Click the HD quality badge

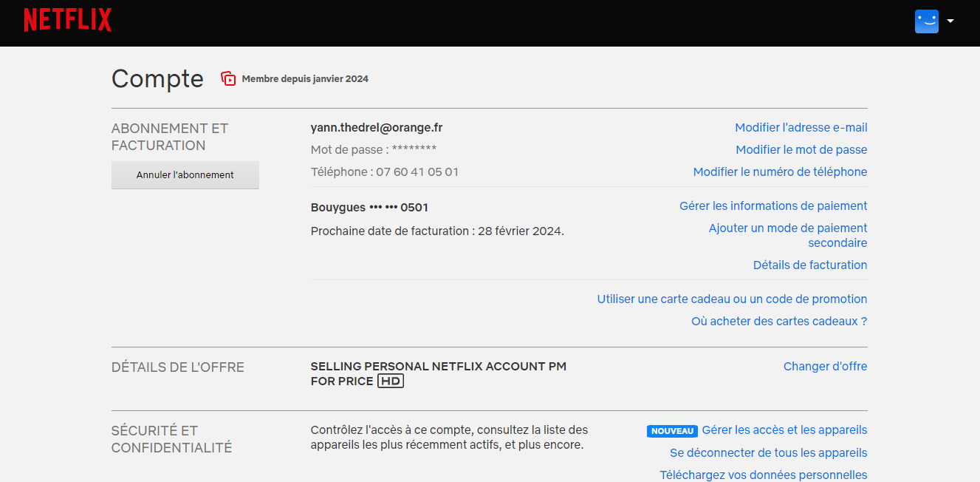[391, 381]
